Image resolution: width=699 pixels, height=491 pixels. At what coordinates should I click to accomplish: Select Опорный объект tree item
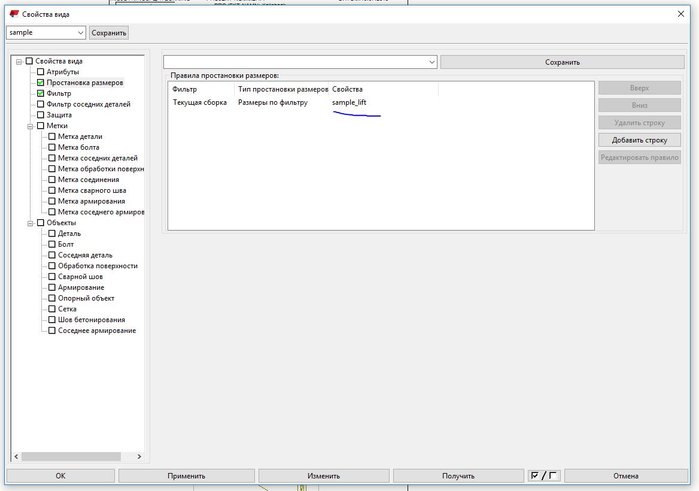[86, 298]
